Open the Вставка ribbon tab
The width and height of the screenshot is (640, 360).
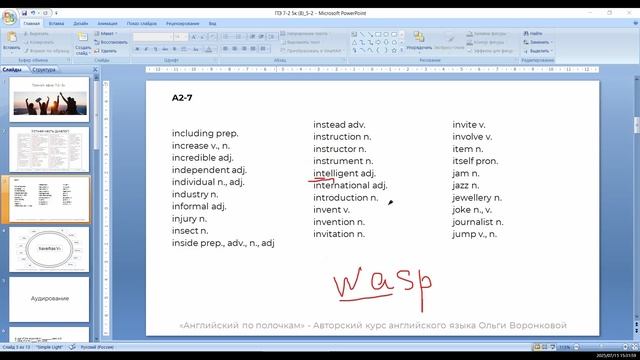56,23
